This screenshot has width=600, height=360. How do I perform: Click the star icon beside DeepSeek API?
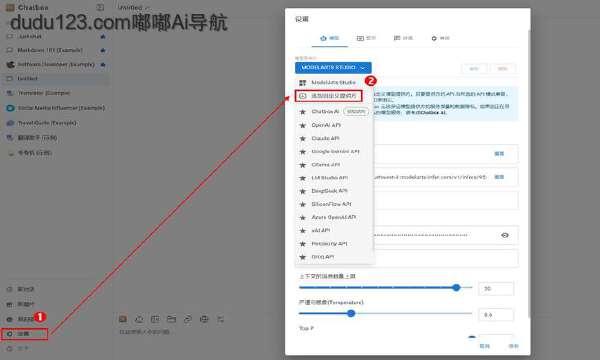pyautogui.click(x=303, y=191)
